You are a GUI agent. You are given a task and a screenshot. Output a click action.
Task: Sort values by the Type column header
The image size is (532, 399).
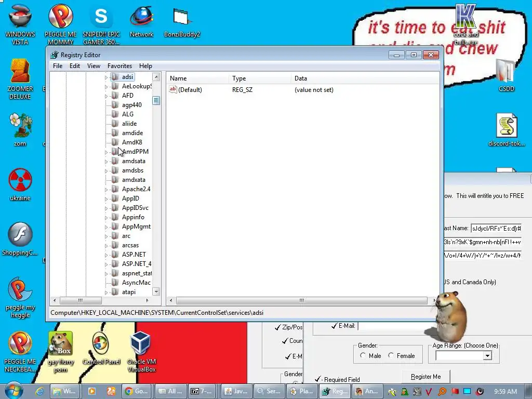[260, 78]
